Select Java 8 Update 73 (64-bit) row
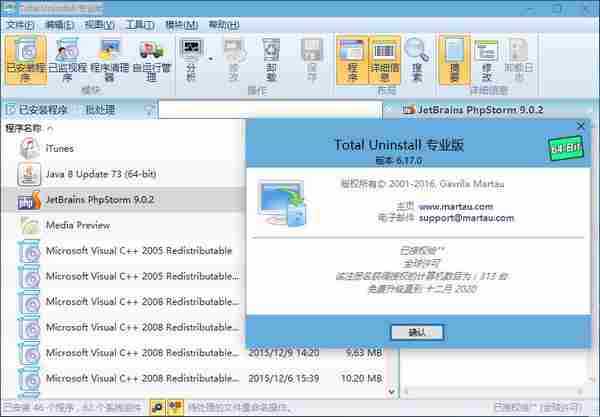 point(122,174)
